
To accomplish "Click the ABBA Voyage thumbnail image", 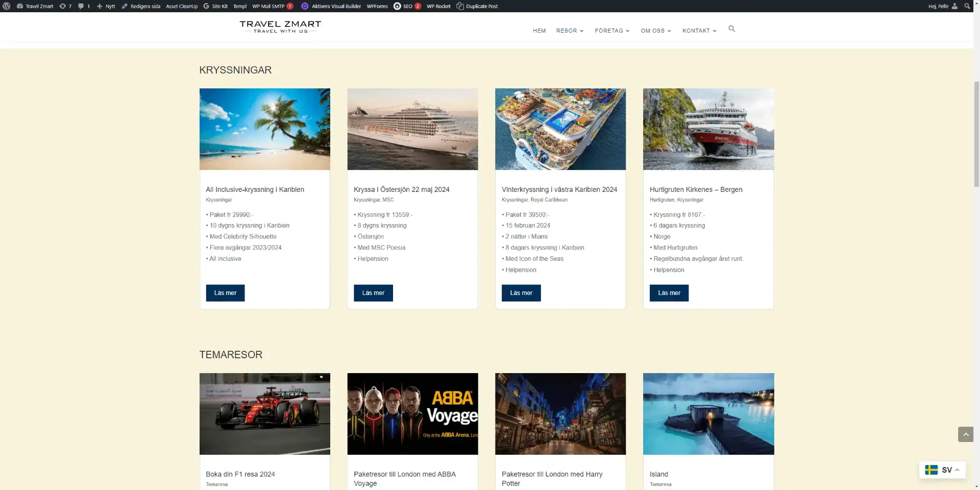I will coord(412,413).
